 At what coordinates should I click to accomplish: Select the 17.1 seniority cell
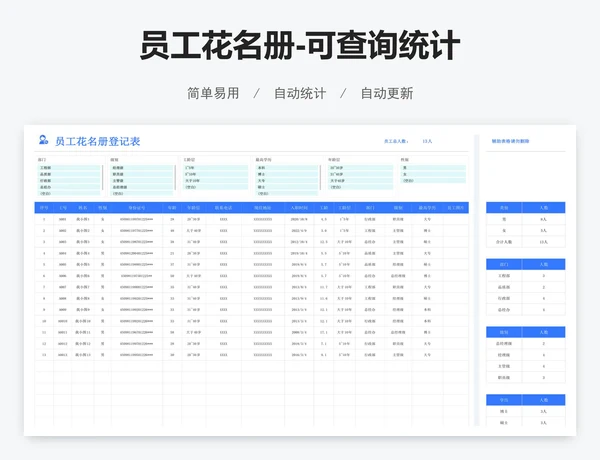click(x=324, y=333)
